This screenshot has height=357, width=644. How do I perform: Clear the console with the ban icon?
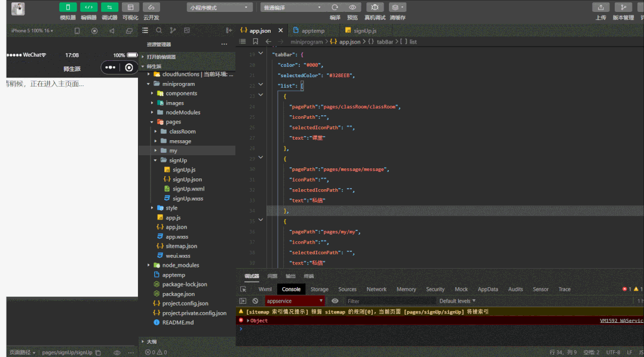(255, 301)
